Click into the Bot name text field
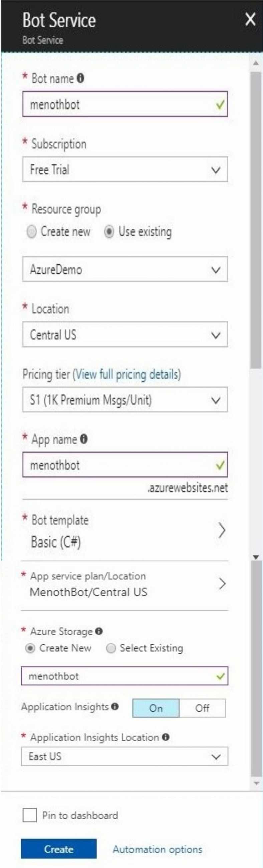The image size is (263, 868). 125,104
